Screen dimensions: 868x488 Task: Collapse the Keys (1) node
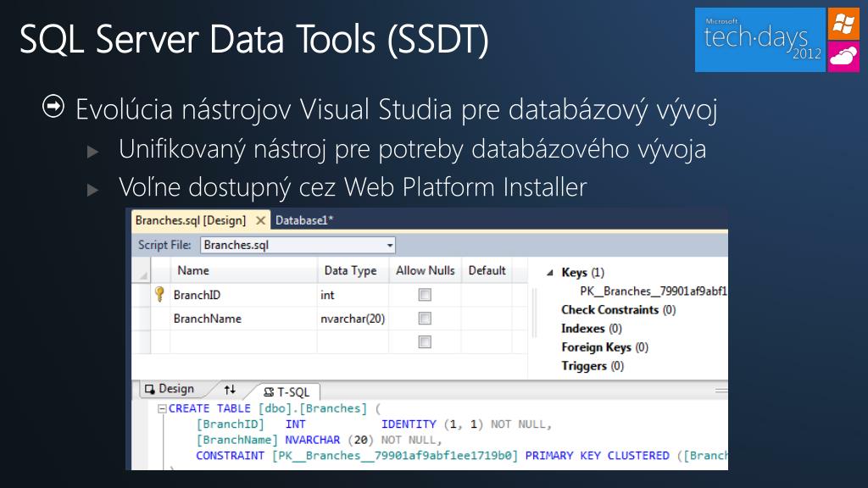pos(549,272)
